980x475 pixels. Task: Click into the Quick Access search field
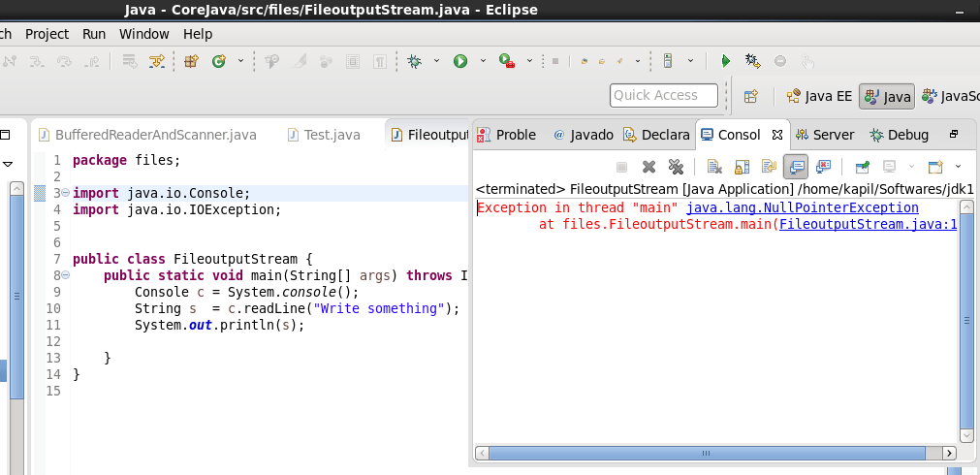(x=664, y=96)
